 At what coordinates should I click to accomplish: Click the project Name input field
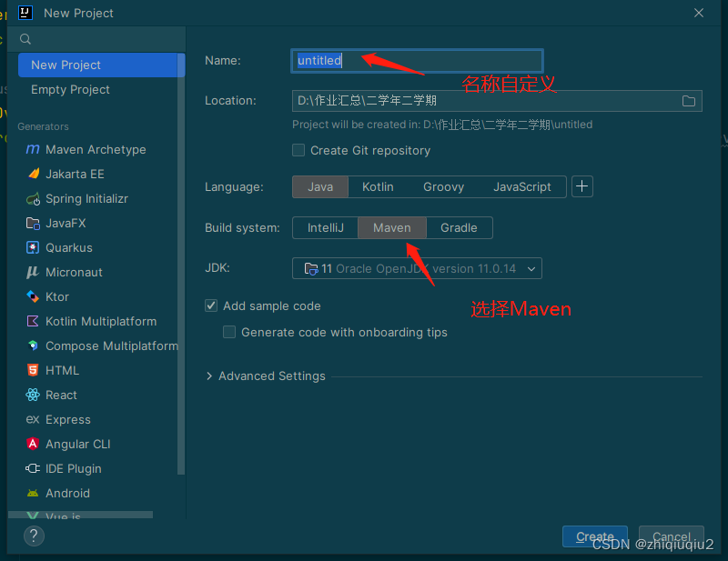417,61
